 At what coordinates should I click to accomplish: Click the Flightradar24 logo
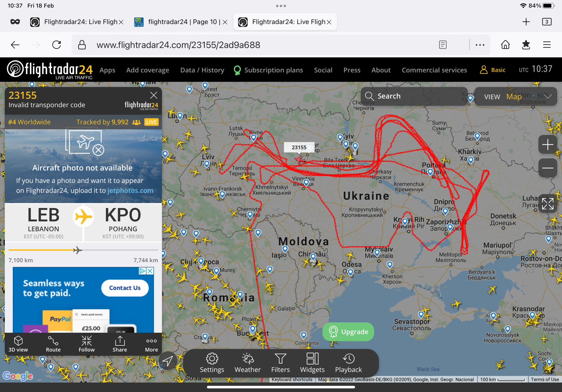tap(50, 70)
